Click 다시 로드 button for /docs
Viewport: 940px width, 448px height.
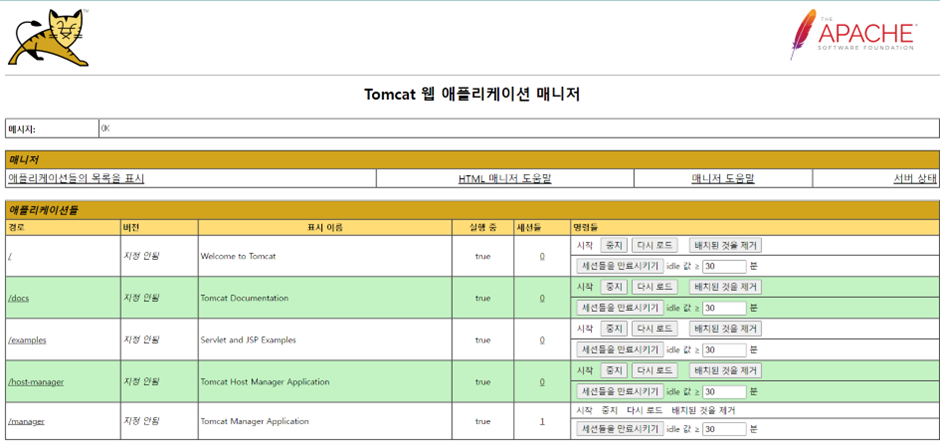tap(654, 287)
